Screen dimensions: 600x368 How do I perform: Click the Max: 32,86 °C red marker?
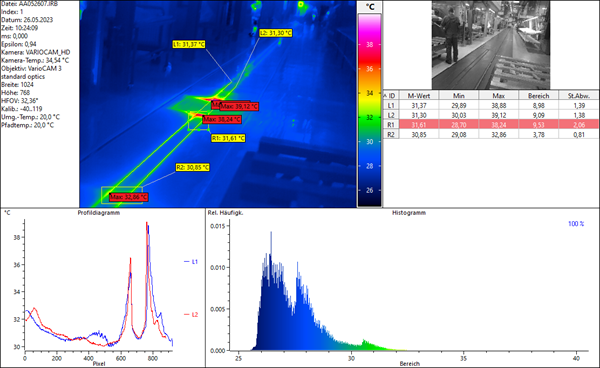click(128, 197)
